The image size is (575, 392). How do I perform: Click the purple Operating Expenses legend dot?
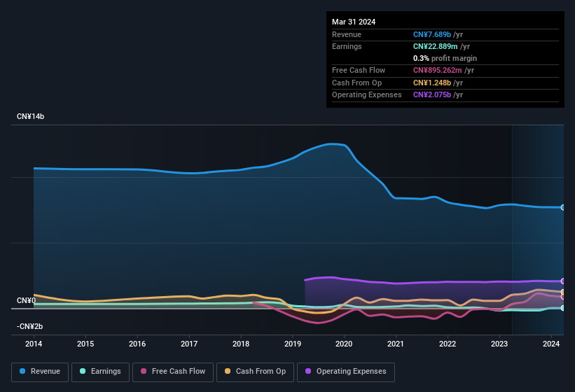point(308,371)
